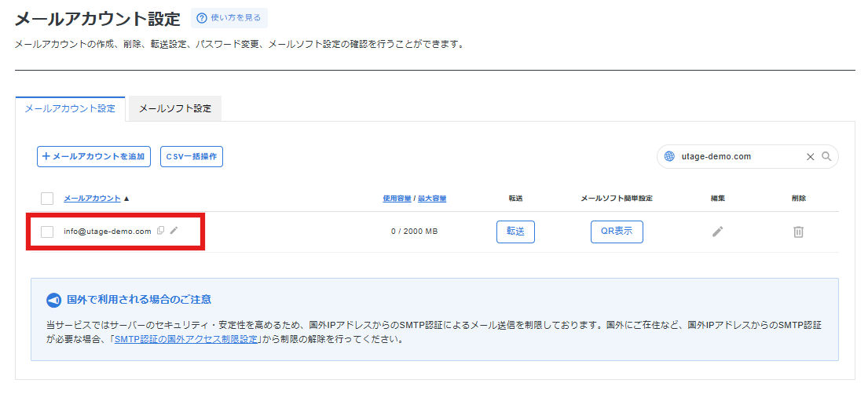This screenshot has height=405, width=868.
Task: Click the utage-demo.com search input field
Action: tap(738, 157)
